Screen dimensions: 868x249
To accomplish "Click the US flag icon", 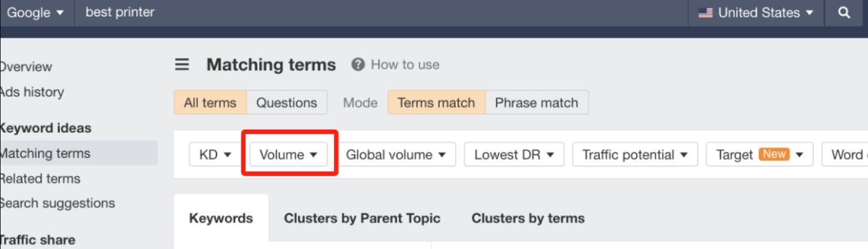I will coord(706,13).
